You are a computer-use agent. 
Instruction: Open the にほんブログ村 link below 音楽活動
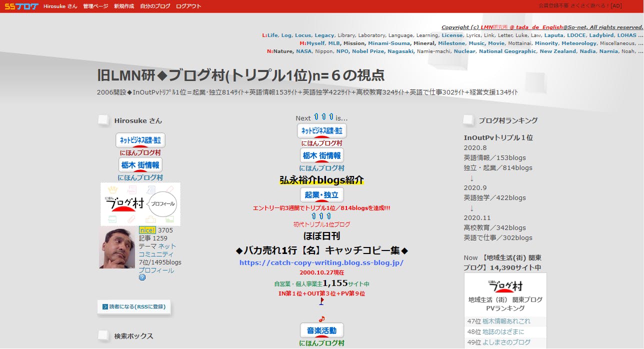point(322,343)
